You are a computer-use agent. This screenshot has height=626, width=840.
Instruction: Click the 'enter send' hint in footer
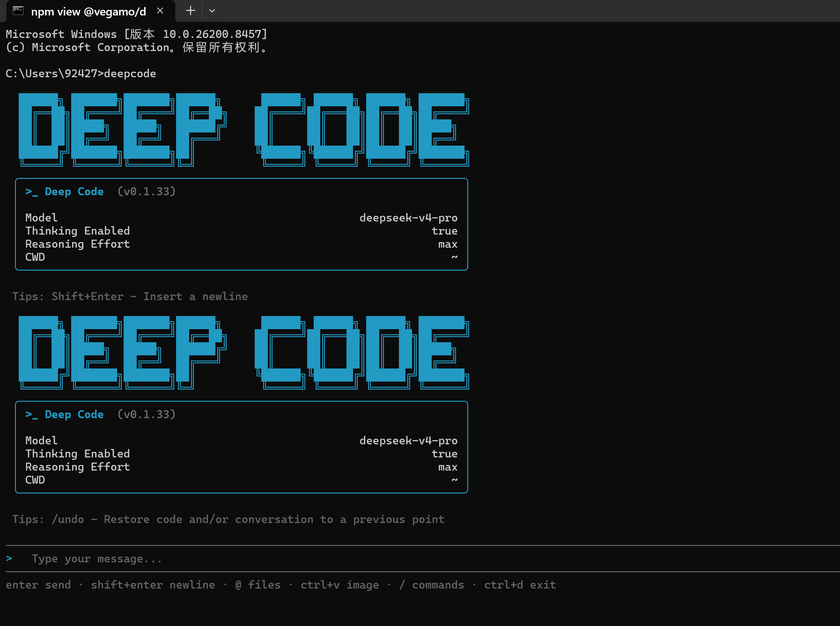[38, 585]
